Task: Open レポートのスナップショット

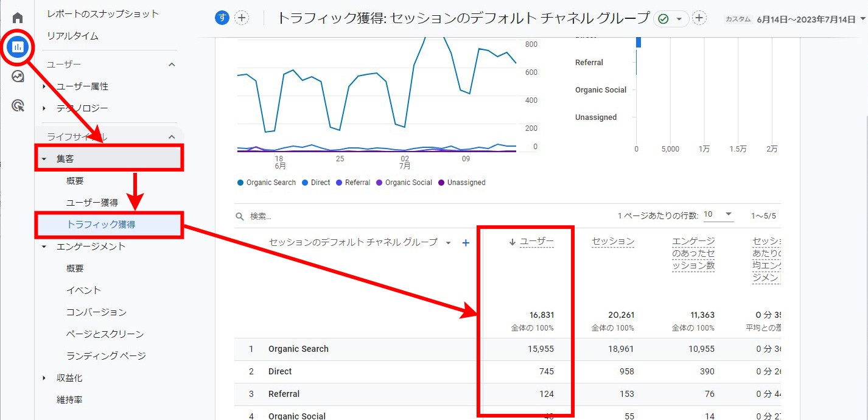Action: click(x=103, y=13)
